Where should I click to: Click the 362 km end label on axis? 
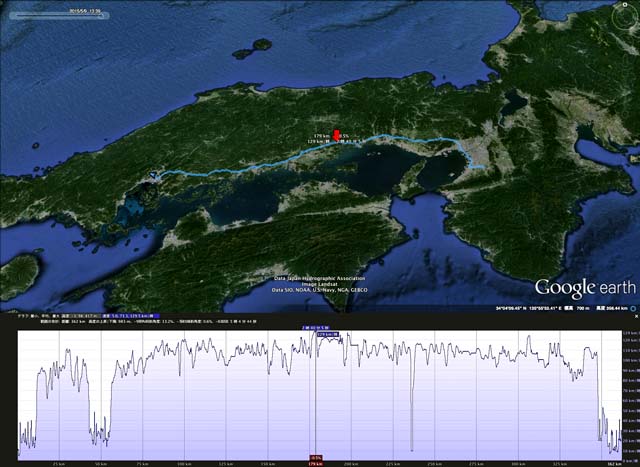click(x=616, y=464)
